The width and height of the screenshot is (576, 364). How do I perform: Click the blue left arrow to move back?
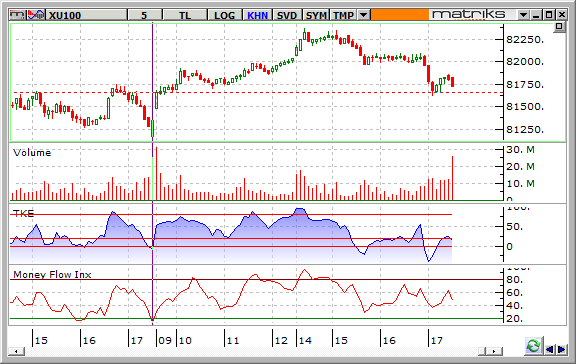click(550, 349)
